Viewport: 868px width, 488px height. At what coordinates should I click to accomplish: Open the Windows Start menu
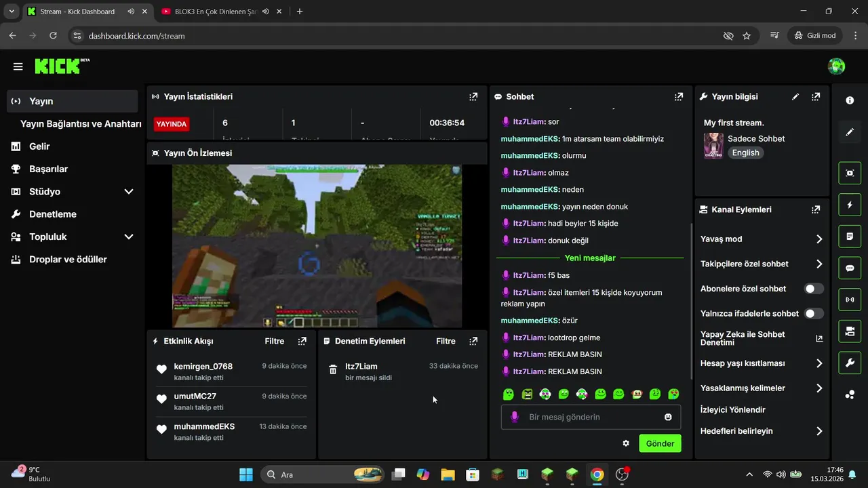tap(245, 474)
